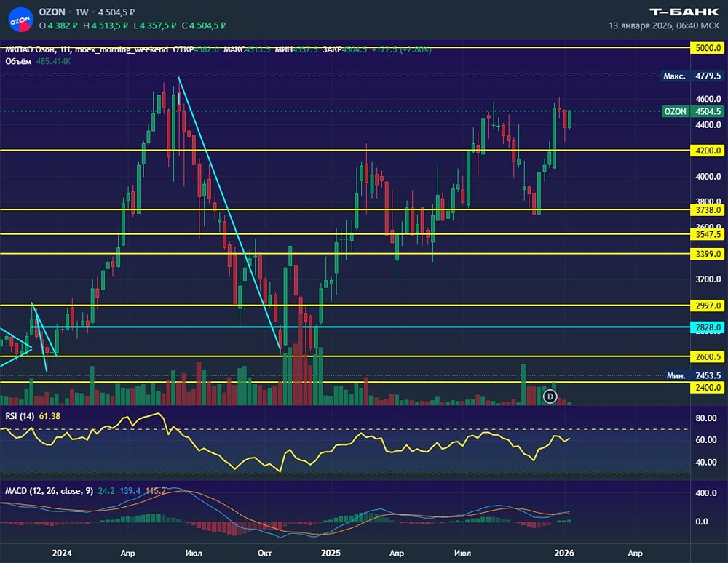Click the circled D dividend marker

pyautogui.click(x=550, y=396)
